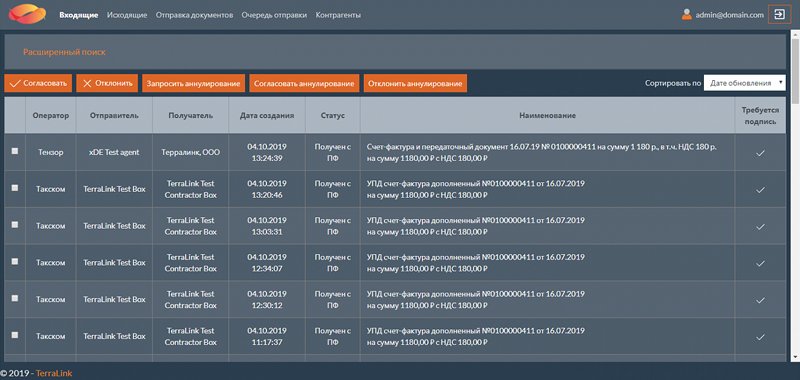800x380 pixels.
Task: Tick the checkbox for the 13:20:46 row
Action: [x=15, y=188]
